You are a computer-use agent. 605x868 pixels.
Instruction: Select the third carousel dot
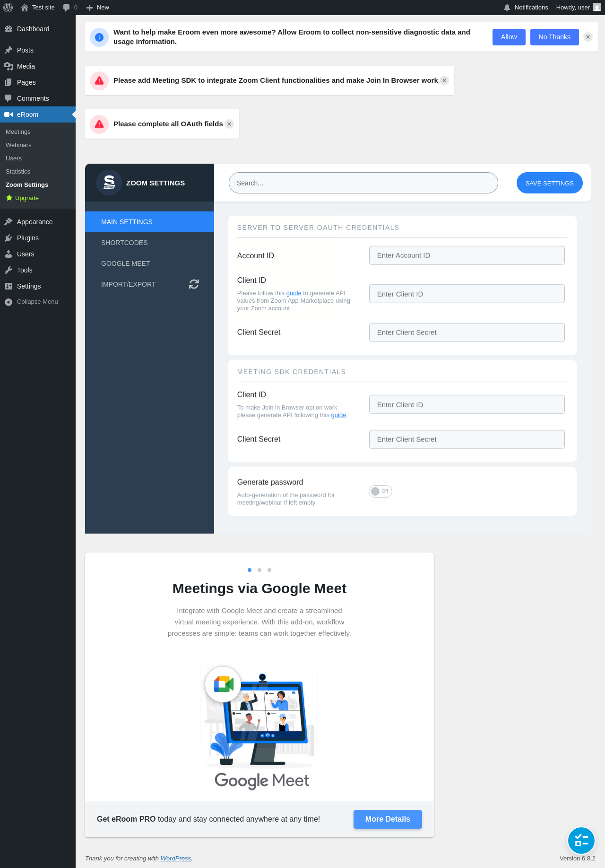tap(269, 570)
